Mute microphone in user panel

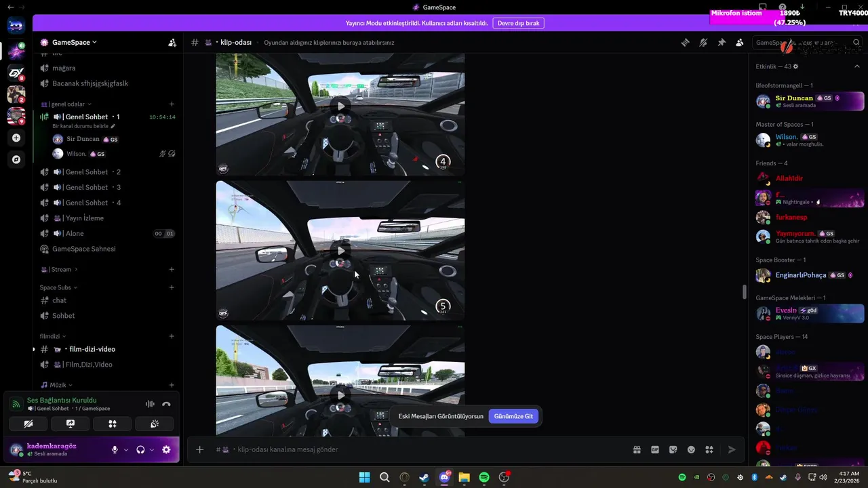[115, 449]
